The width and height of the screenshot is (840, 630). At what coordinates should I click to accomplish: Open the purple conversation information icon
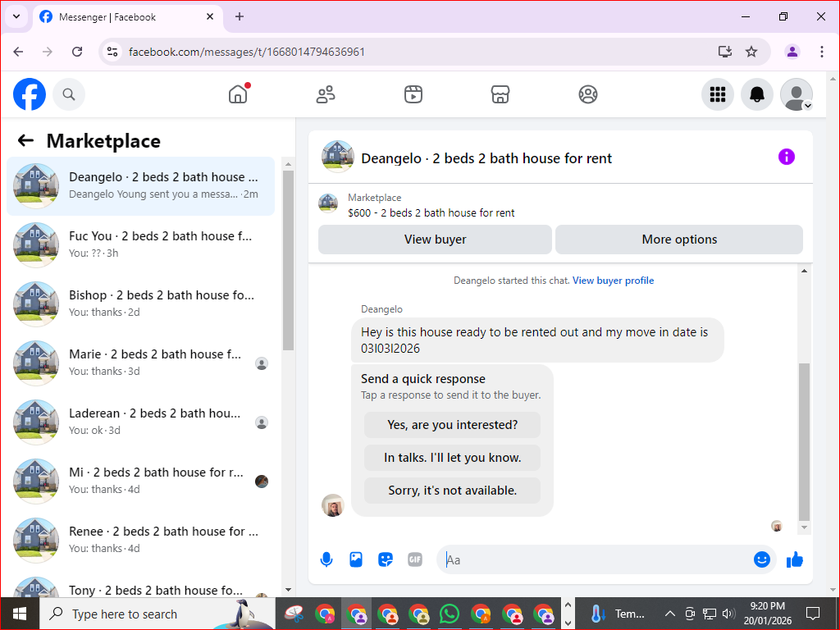tap(786, 157)
